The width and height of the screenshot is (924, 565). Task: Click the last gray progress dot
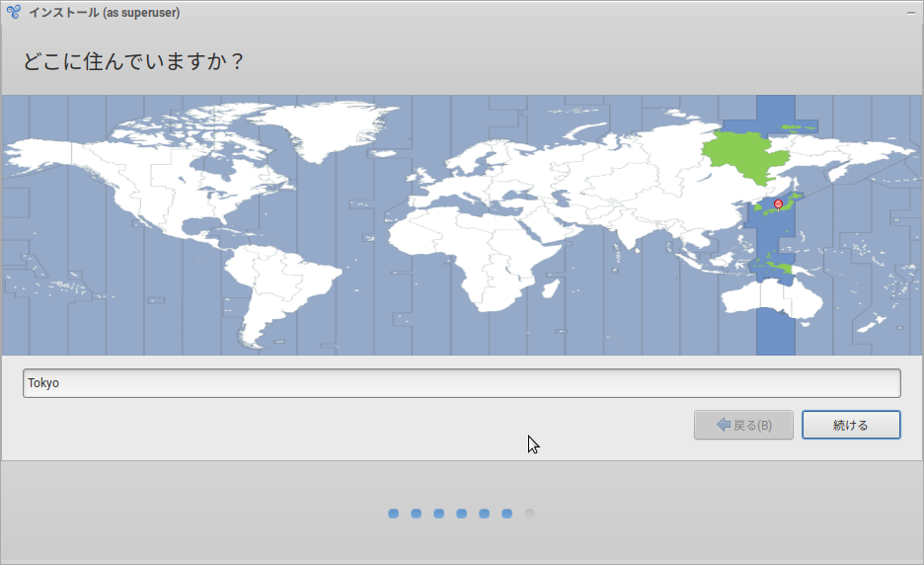529,514
